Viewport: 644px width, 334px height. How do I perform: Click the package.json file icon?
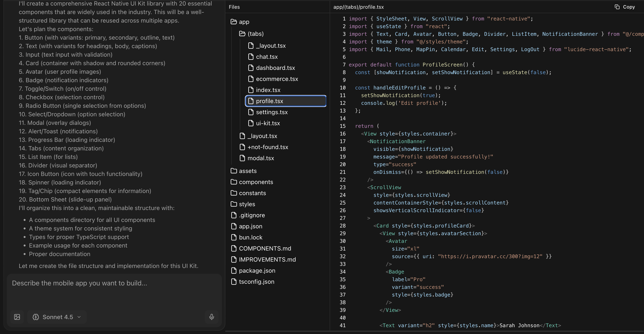tap(234, 271)
